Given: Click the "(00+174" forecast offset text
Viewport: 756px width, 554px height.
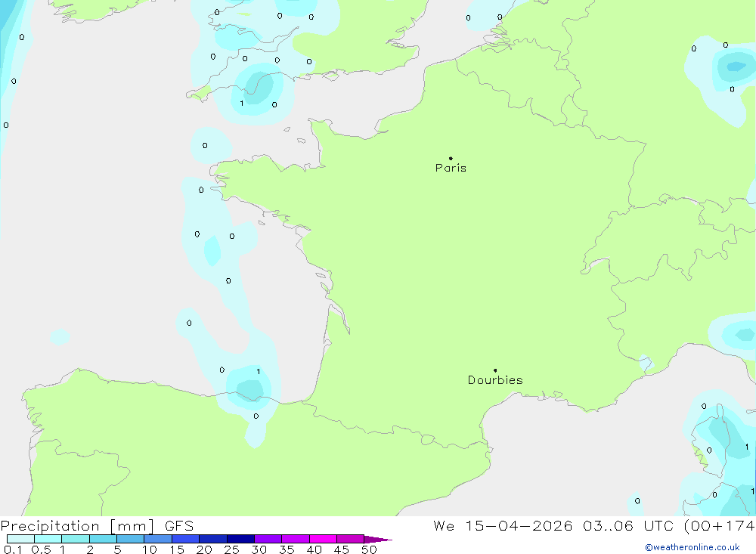Looking at the screenshot, I should click(x=720, y=526).
